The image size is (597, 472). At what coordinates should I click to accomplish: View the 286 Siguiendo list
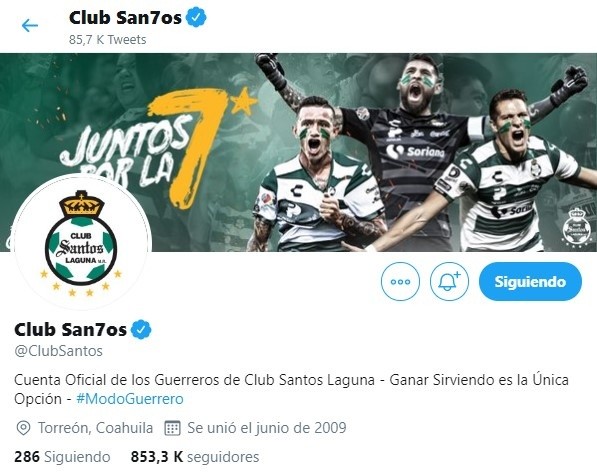point(62,457)
